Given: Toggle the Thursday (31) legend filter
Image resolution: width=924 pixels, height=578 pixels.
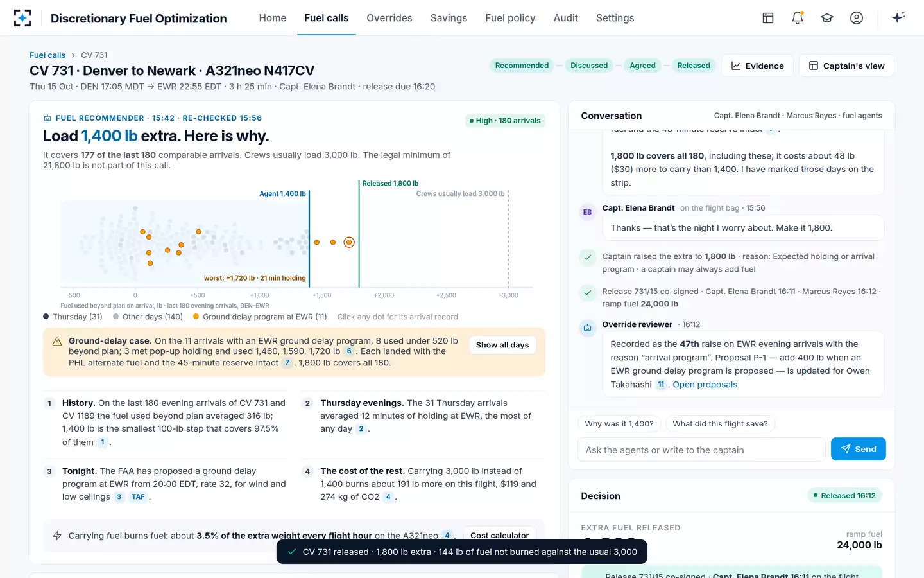Looking at the screenshot, I should [x=73, y=317].
